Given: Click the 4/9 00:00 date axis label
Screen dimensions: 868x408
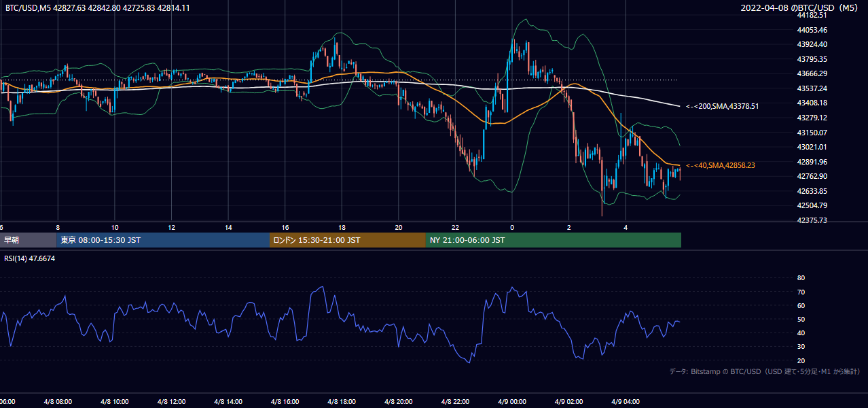Looking at the screenshot, I should 512,402.
